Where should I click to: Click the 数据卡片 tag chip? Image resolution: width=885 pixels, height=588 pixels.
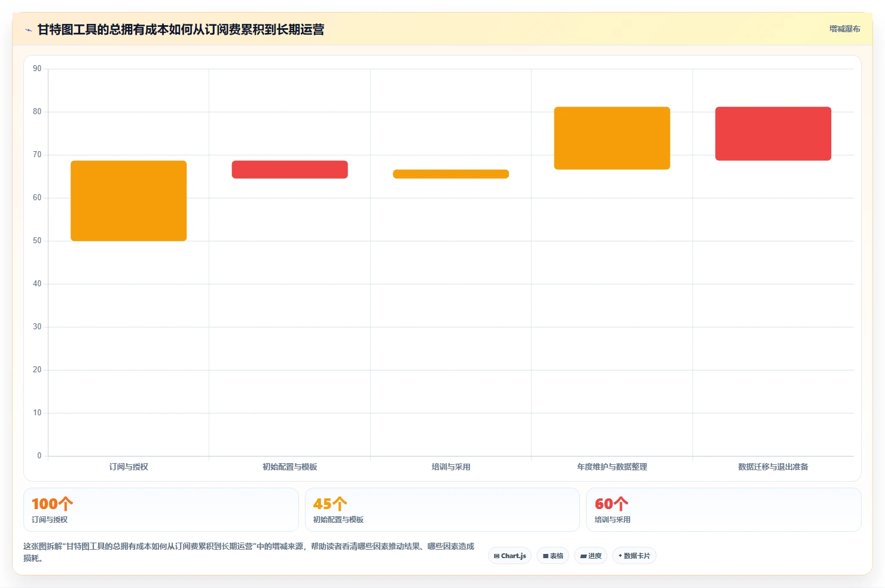pos(634,556)
